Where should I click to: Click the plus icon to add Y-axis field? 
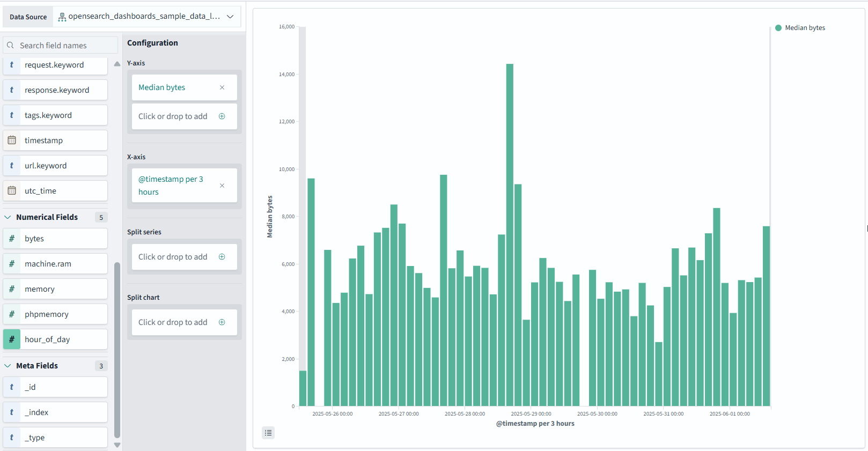[222, 116]
